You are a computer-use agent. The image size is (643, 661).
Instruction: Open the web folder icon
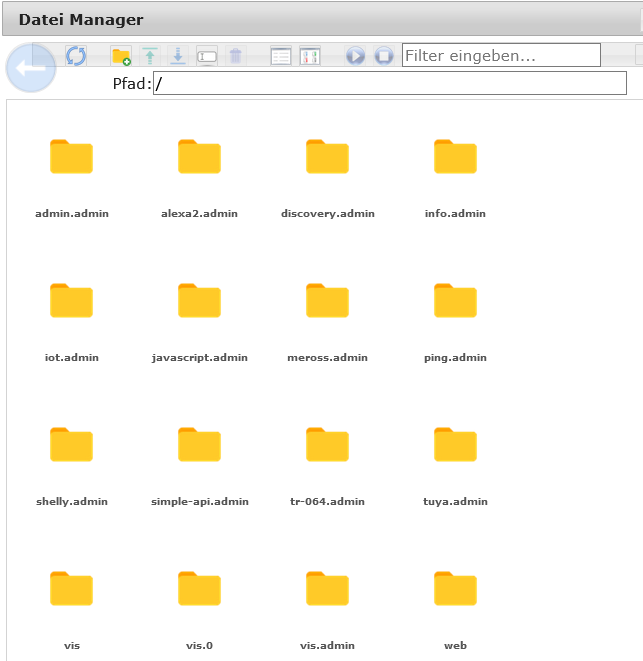(455, 588)
